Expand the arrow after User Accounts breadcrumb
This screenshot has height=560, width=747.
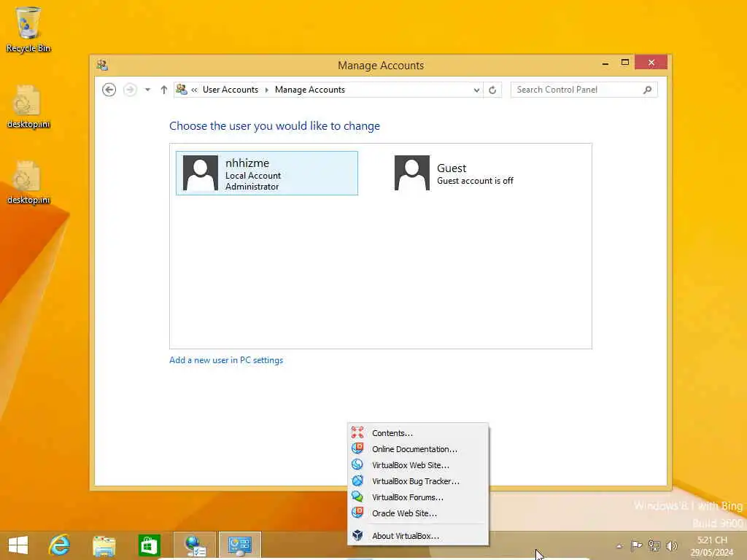tap(266, 90)
